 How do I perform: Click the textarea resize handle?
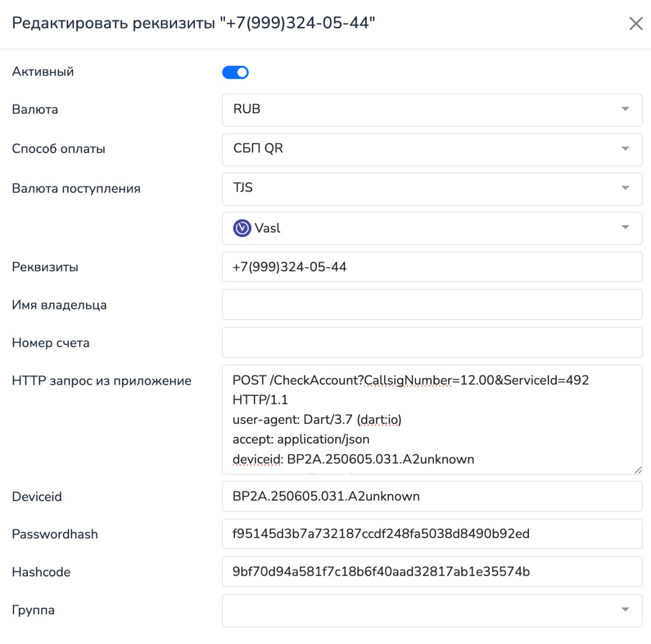(638, 470)
